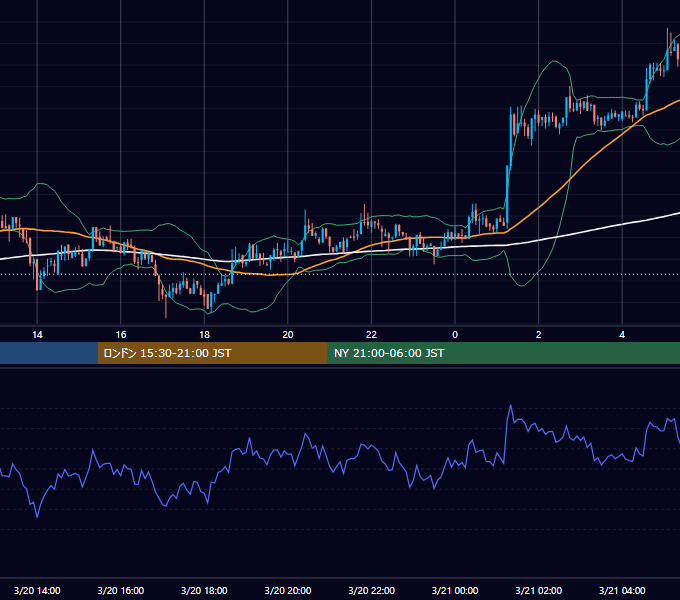Click the 3/21 02:00 label on the indicator axis
The image size is (680, 600).
[x=539, y=590]
